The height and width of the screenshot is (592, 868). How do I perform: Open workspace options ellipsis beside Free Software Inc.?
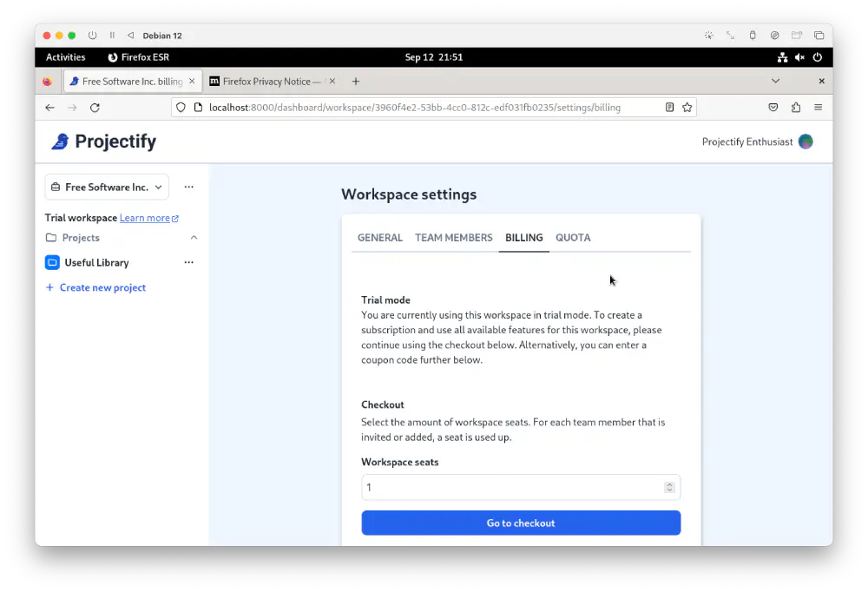tap(188, 187)
